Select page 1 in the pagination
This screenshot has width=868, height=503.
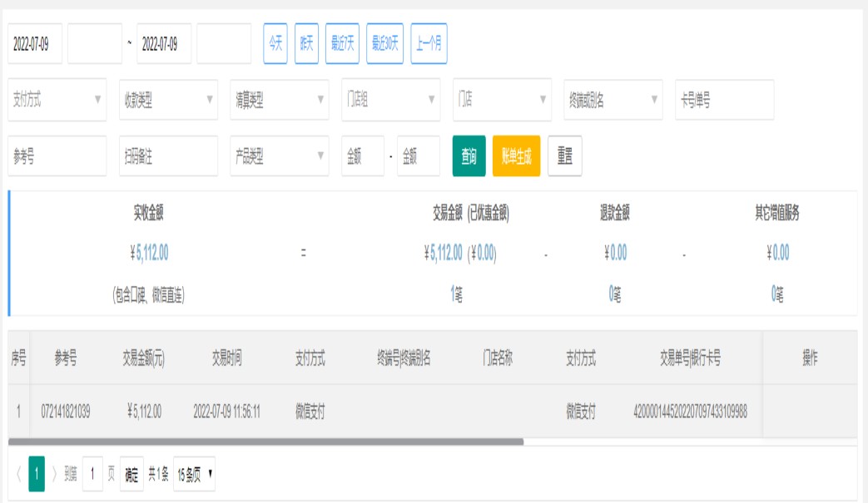pyautogui.click(x=37, y=475)
